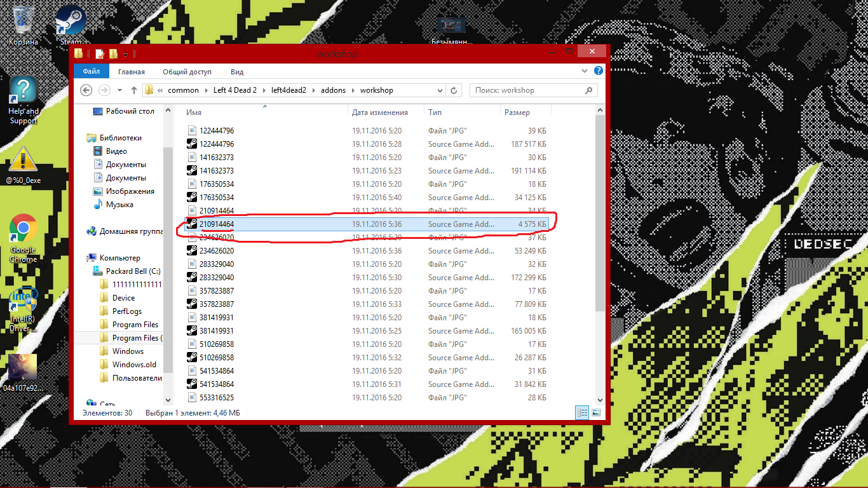Switch to the Общий доступ ribbon tab
This screenshot has height=488, width=868.
[x=187, y=72]
